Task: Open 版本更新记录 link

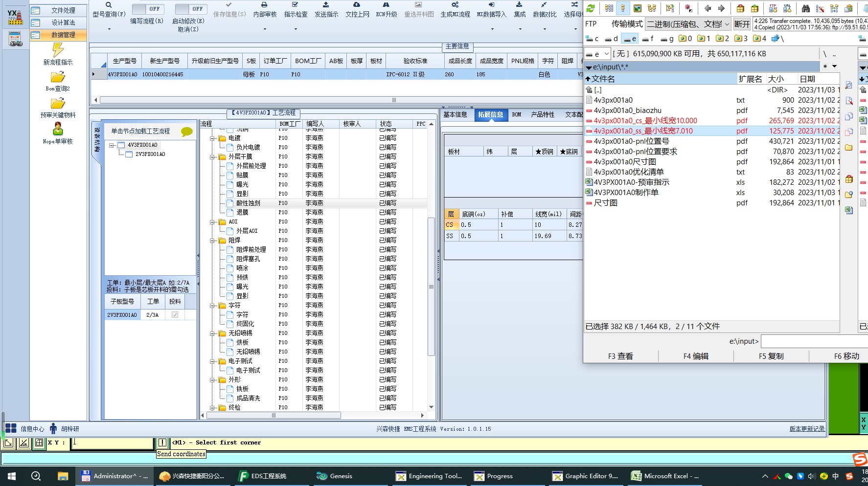Action: [x=807, y=429]
